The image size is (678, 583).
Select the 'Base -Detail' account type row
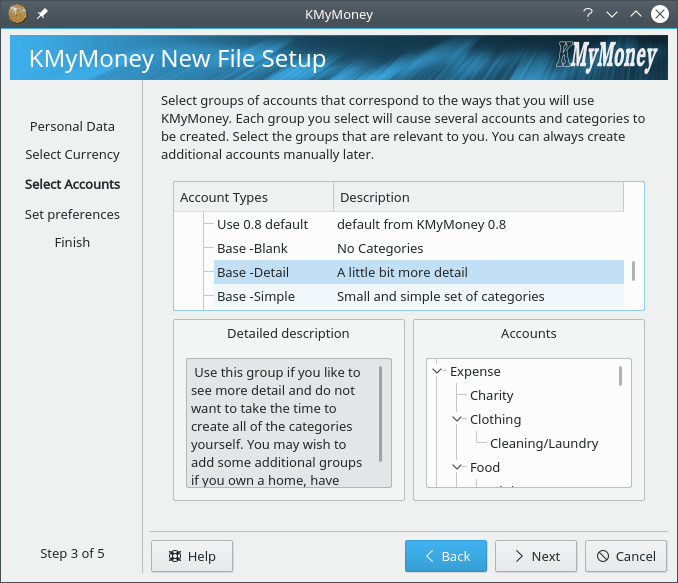pyautogui.click(x=419, y=272)
